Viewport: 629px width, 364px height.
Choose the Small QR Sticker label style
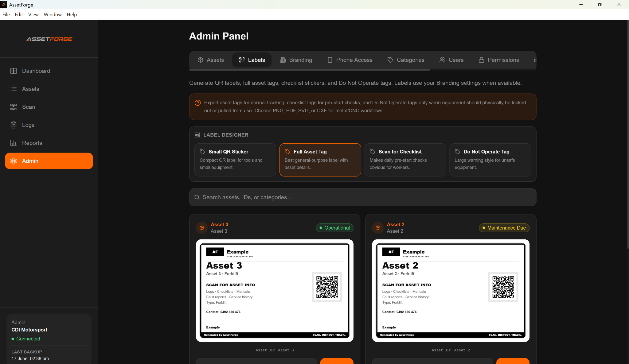(x=235, y=160)
